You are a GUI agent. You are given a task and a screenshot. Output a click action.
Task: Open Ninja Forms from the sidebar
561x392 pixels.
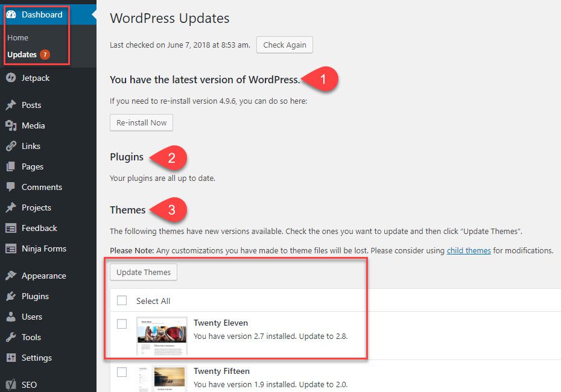[x=45, y=248]
